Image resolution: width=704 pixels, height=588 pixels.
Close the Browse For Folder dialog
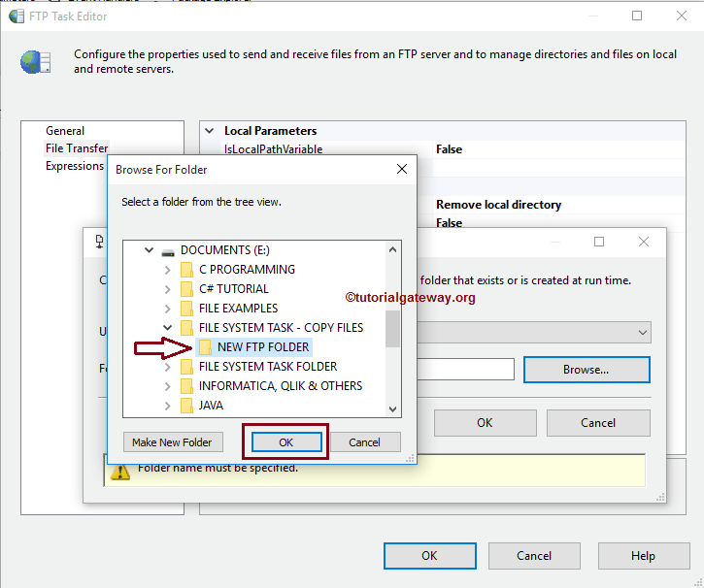402,169
